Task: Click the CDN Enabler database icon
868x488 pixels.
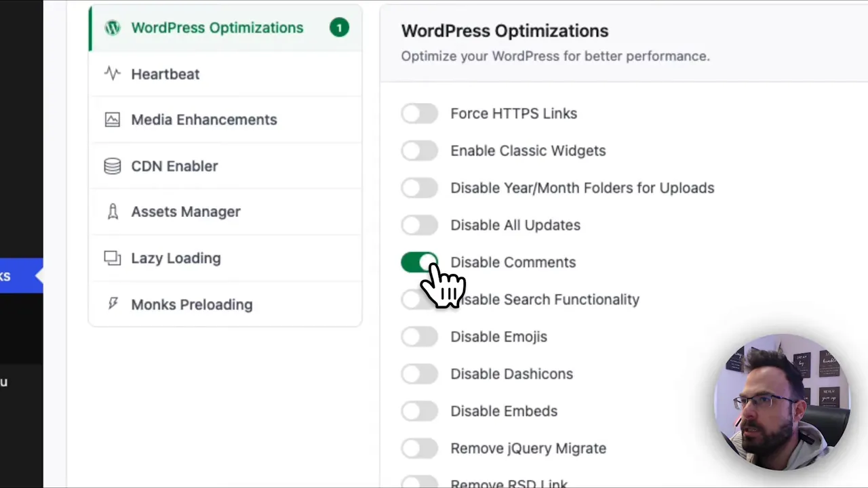Action: [113, 166]
